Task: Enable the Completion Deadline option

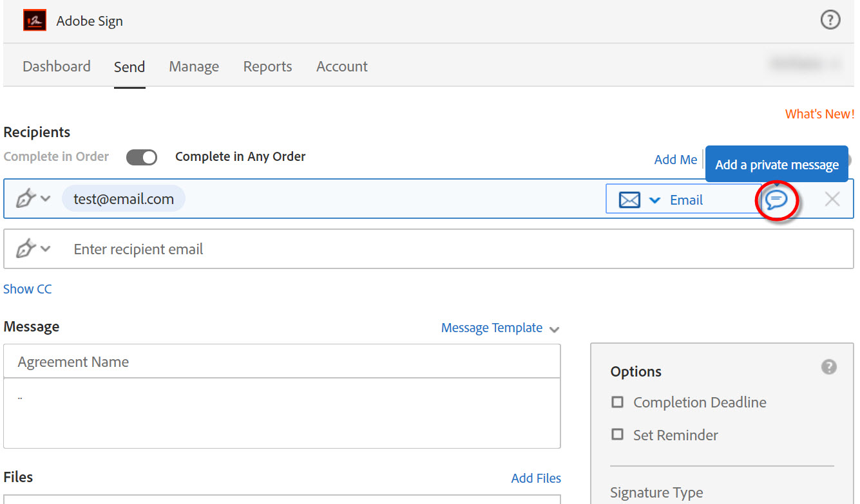Action: [x=617, y=402]
